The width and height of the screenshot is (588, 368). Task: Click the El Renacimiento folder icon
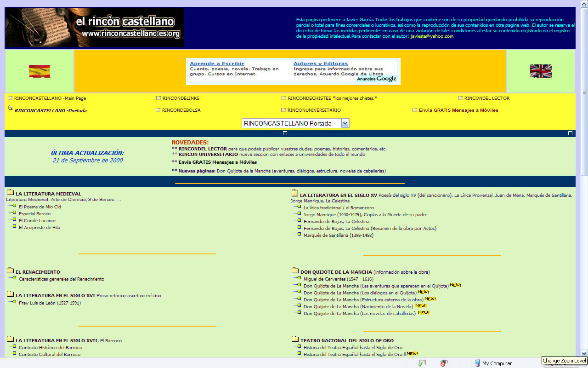coord(11,271)
